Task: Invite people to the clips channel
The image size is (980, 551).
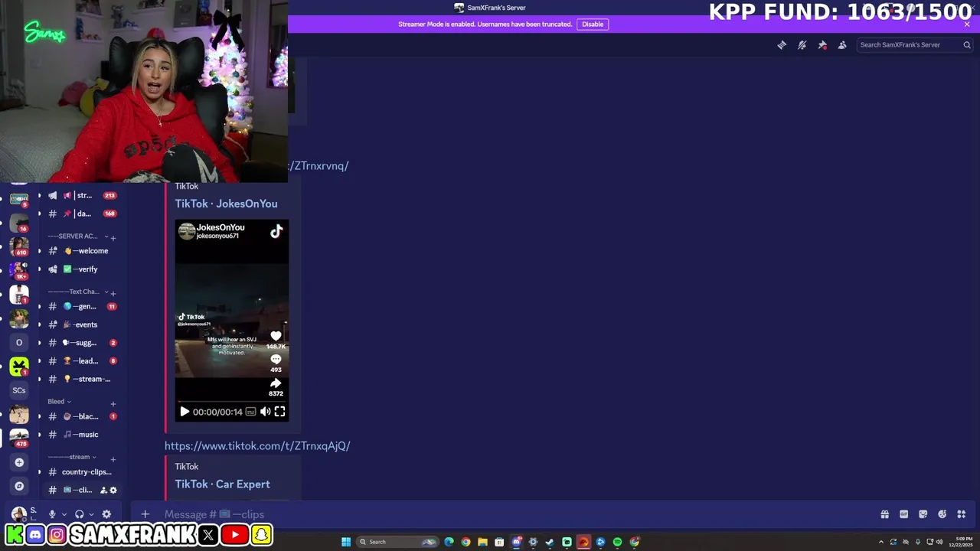Action: coord(103,491)
